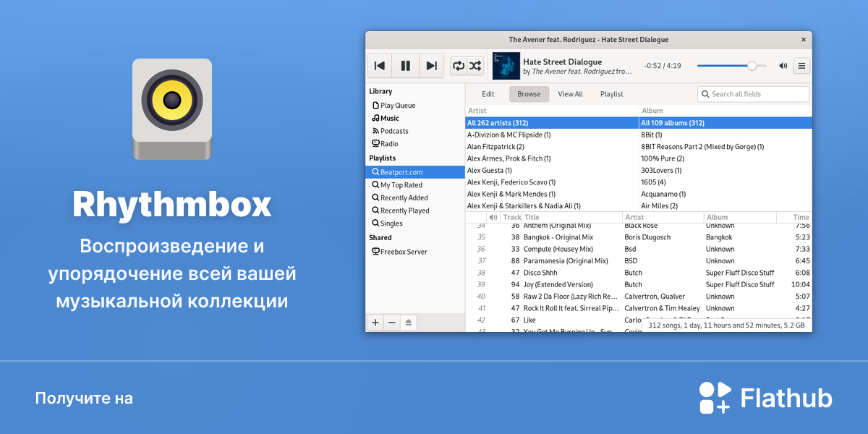Click the View All button
This screenshot has height=434, width=868.
(x=570, y=94)
